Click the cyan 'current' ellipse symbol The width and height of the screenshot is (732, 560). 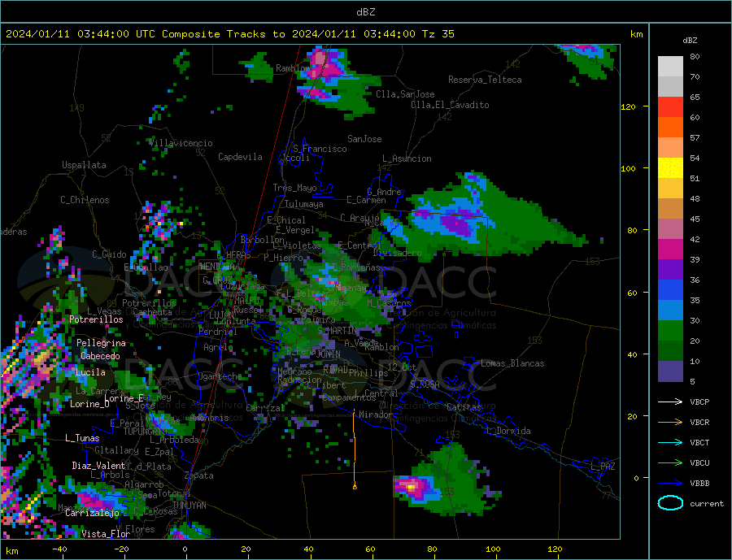click(x=670, y=503)
